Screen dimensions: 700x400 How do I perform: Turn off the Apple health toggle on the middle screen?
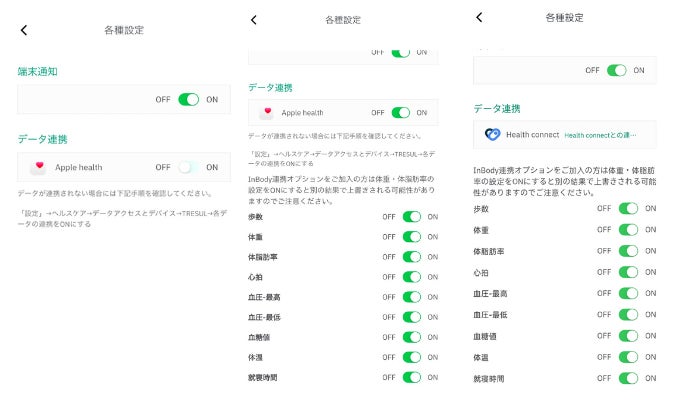click(401, 113)
